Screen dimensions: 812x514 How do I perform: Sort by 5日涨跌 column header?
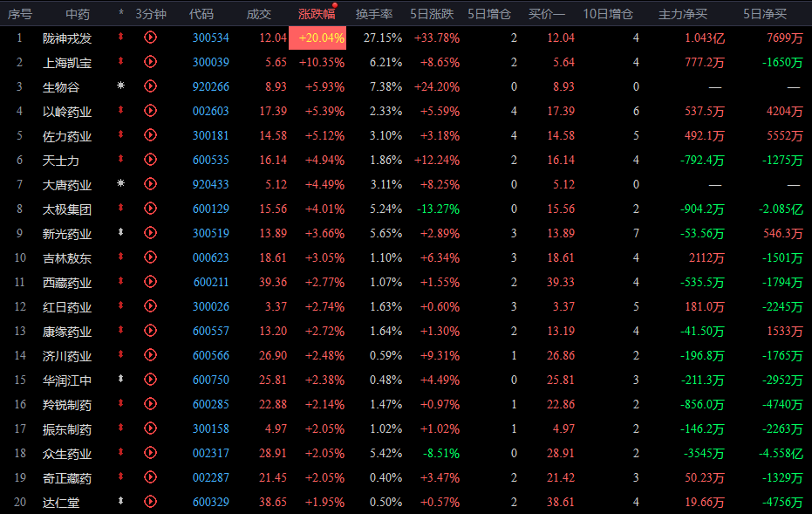(x=432, y=14)
